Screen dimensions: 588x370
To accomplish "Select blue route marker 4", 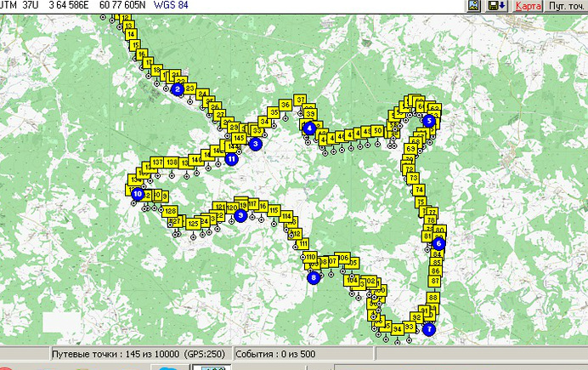I will click(x=309, y=128).
